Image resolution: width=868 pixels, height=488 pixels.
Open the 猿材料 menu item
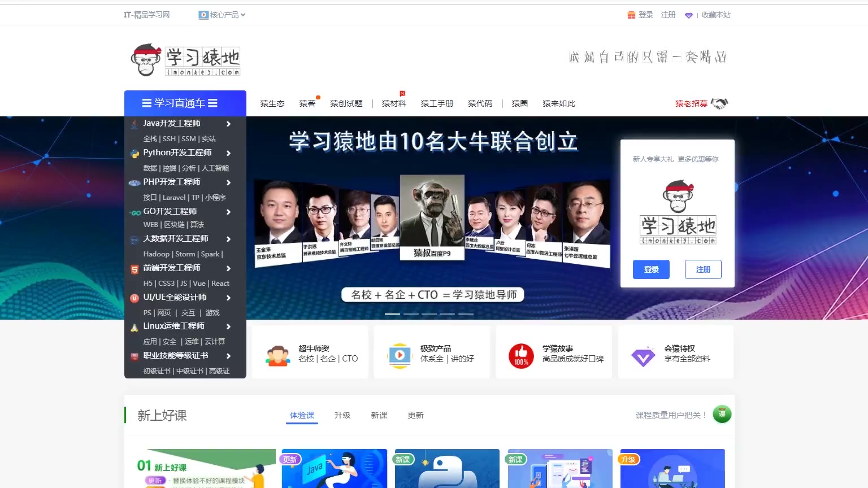tap(394, 103)
